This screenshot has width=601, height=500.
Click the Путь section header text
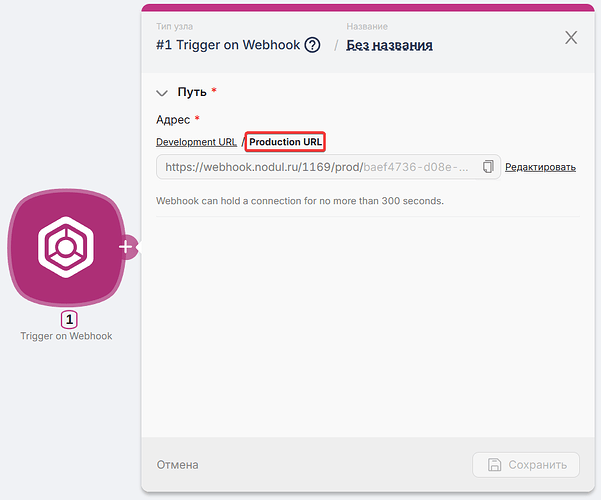click(192, 92)
